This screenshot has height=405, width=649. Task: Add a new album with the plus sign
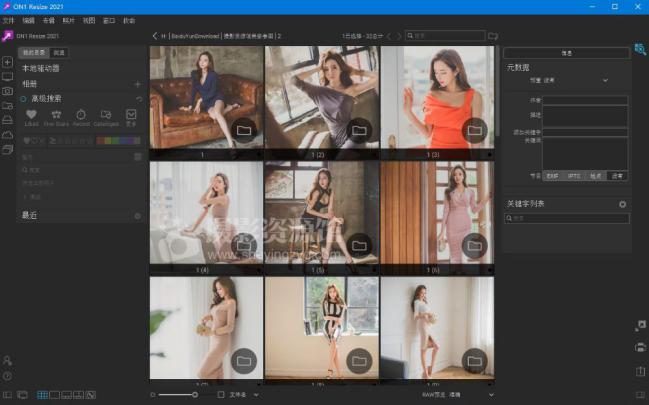click(x=137, y=84)
